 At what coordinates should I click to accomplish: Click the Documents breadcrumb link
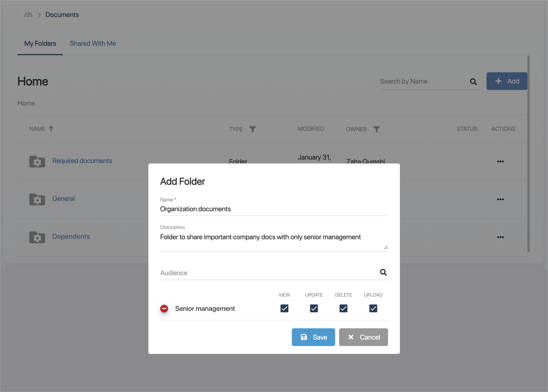coord(62,15)
